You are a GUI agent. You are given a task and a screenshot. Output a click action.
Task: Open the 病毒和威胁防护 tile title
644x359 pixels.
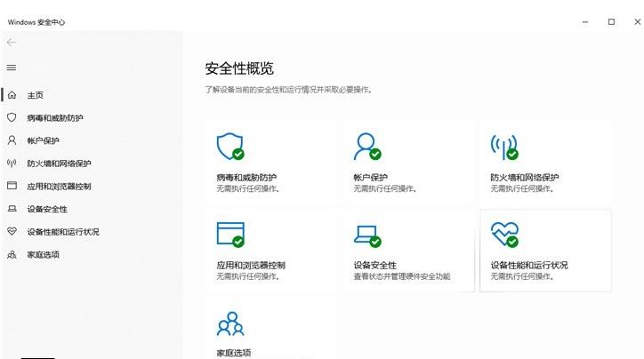pyautogui.click(x=246, y=177)
